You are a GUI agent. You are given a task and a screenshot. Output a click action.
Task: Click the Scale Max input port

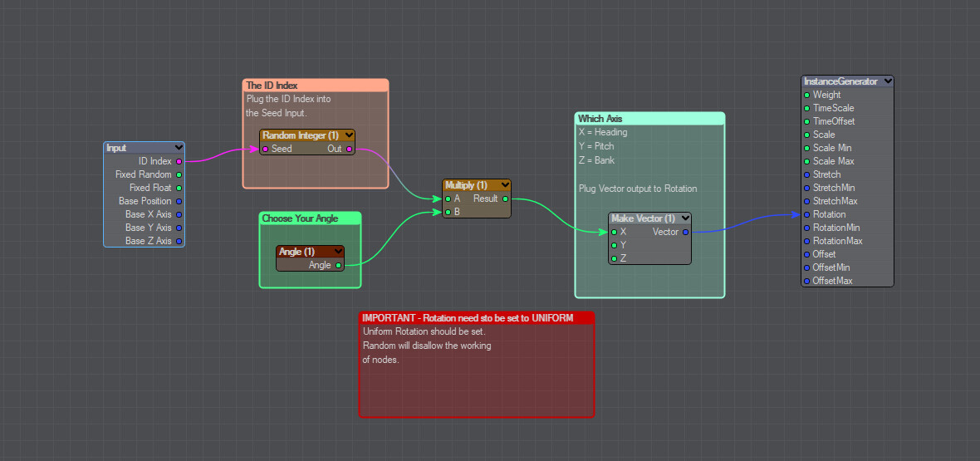click(807, 161)
